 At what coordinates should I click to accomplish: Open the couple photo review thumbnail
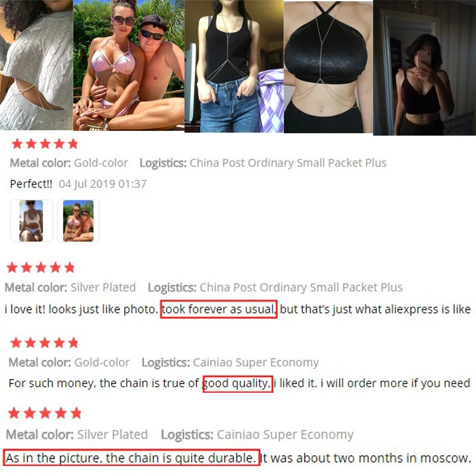(x=79, y=221)
